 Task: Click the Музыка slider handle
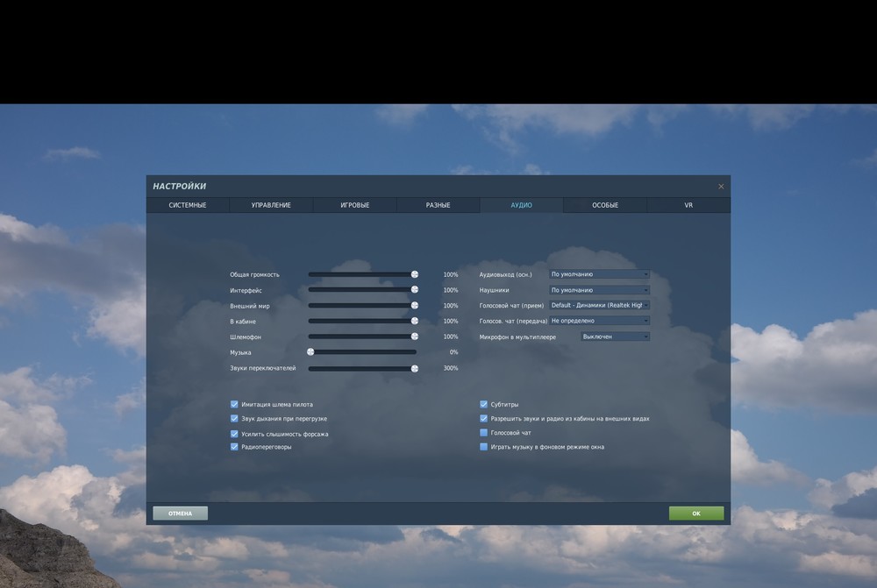point(310,352)
